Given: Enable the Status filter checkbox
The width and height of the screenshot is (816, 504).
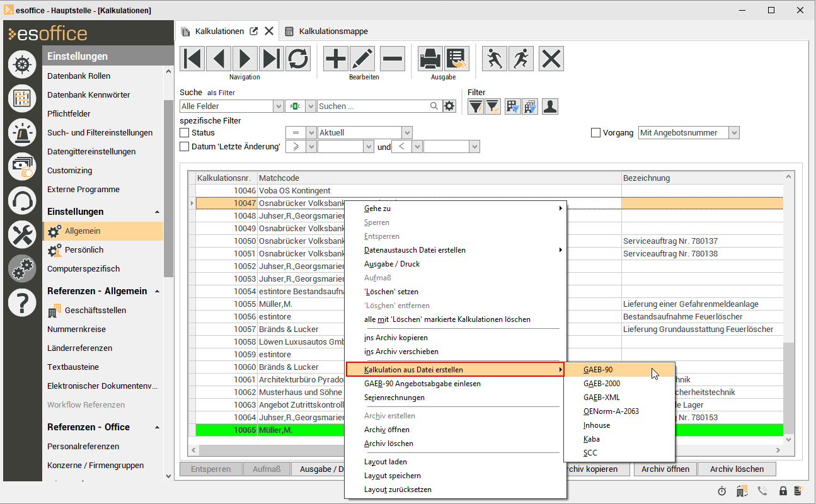Looking at the screenshot, I should click(185, 133).
